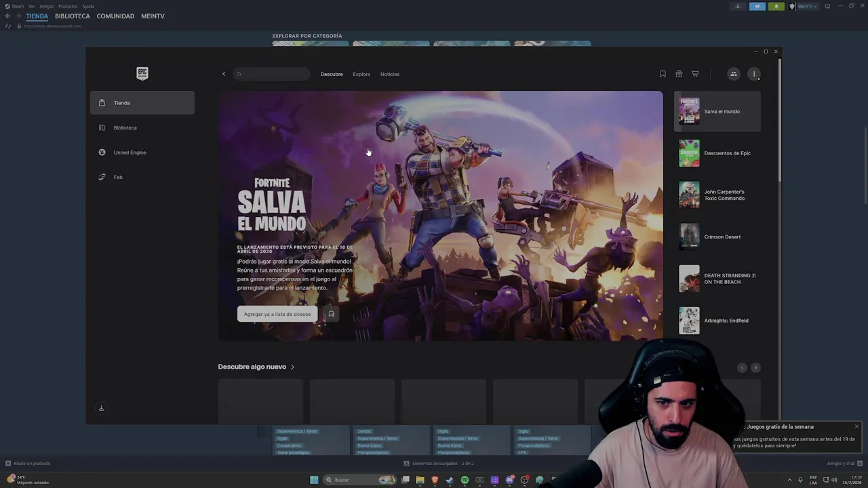The width and height of the screenshot is (868, 488).
Task: Open the Epic profile avatar button
Action: tap(754, 74)
